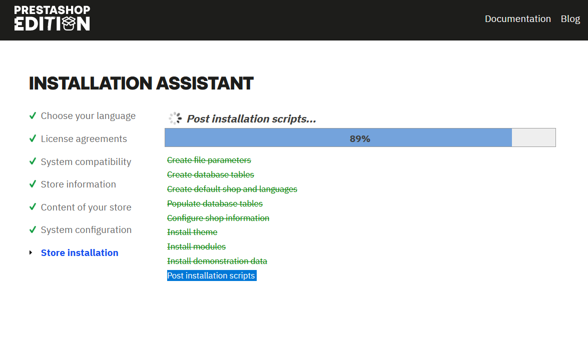The image size is (588, 364).
Task: Click Create database tables completed task
Action: tap(210, 175)
